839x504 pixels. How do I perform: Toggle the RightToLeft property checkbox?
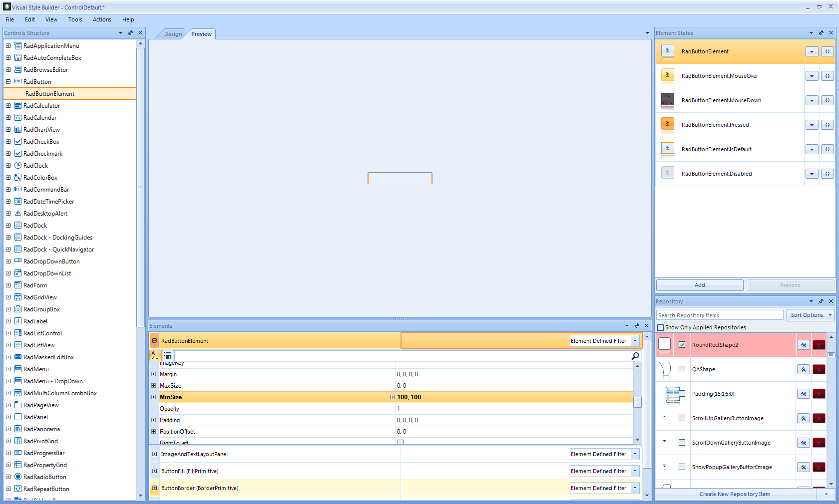(401, 442)
